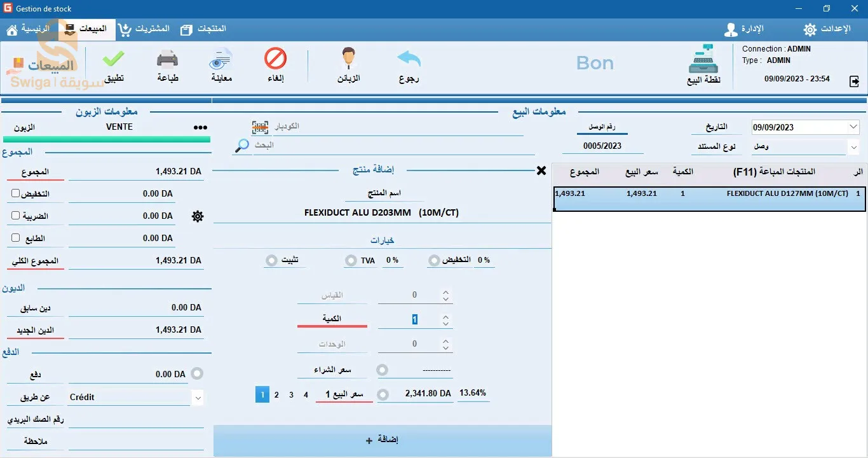Switch to the products (المنتجات) menu tab
Viewport: 868px width, 458px height.
[x=203, y=29]
